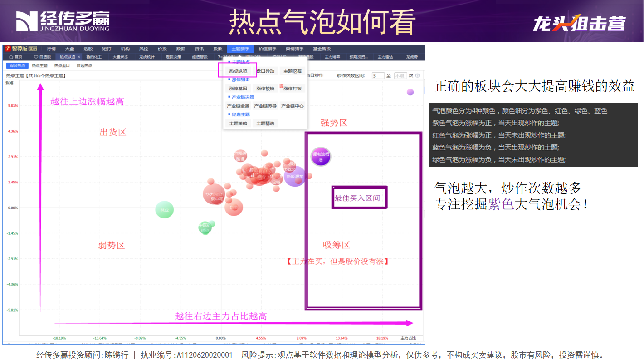
Task: Click the 产业链决策 section heading link
Action: coord(243,97)
